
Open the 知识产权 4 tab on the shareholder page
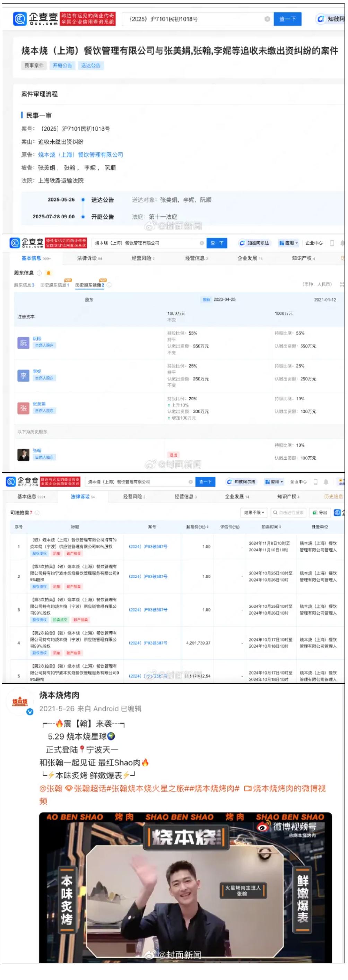[304, 258]
